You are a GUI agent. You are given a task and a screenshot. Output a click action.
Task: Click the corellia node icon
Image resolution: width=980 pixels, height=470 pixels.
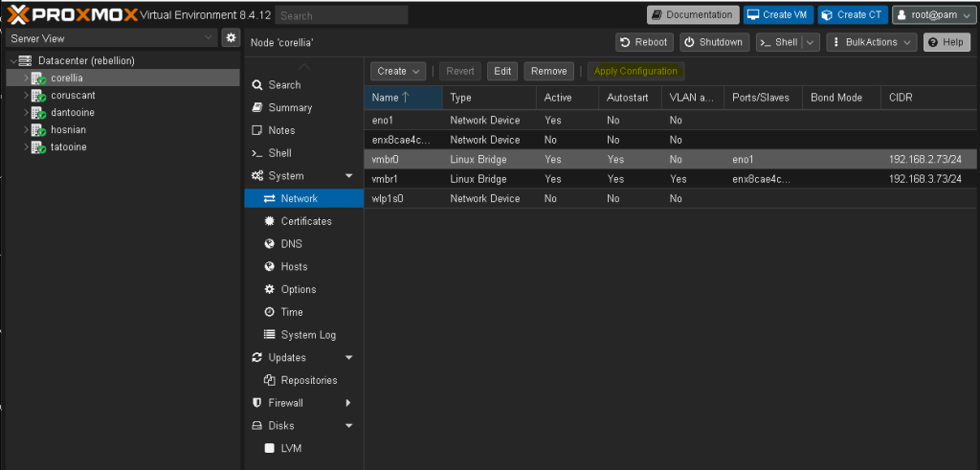[x=39, y=78]
